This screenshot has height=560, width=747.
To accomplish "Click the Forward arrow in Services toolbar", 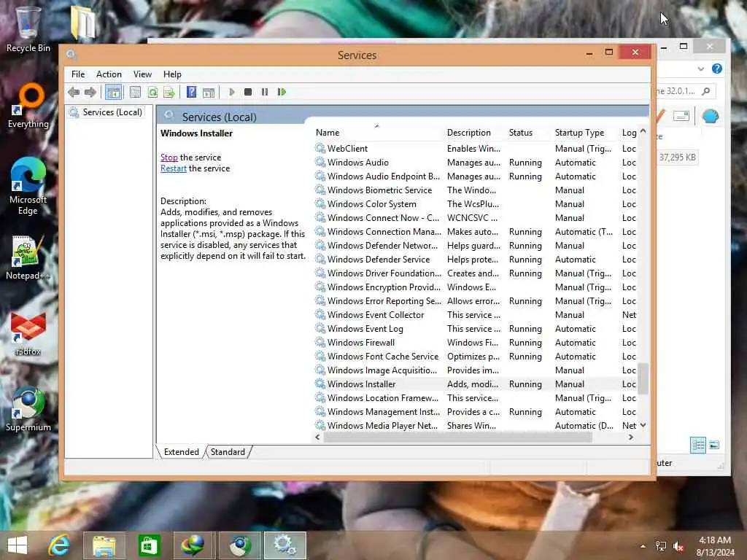I will (x=90, y=92).
